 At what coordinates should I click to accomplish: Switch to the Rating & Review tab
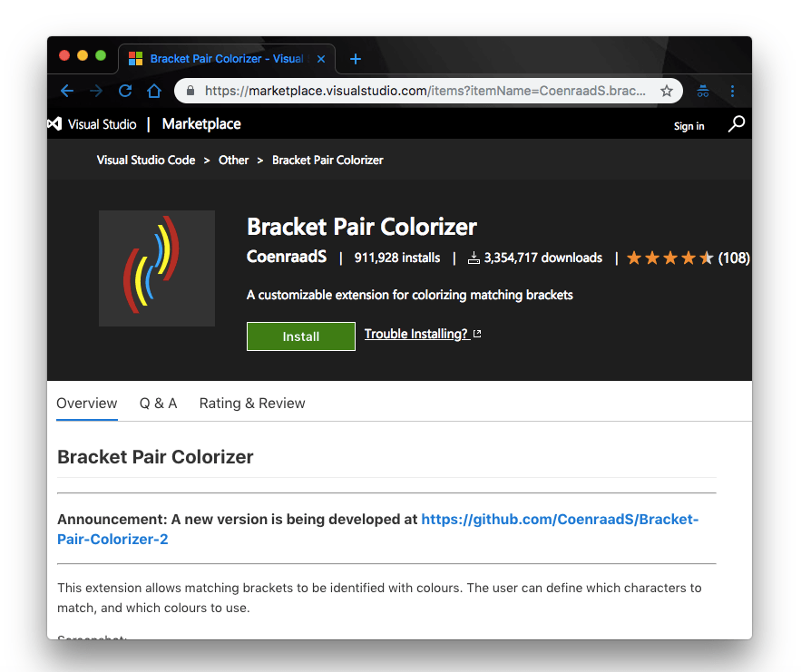(252, 404)
